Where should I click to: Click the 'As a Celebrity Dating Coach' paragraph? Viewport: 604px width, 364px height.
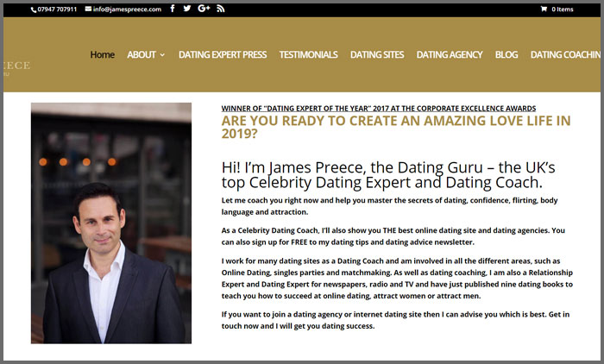pyautogui.click(x=393, y=236)
